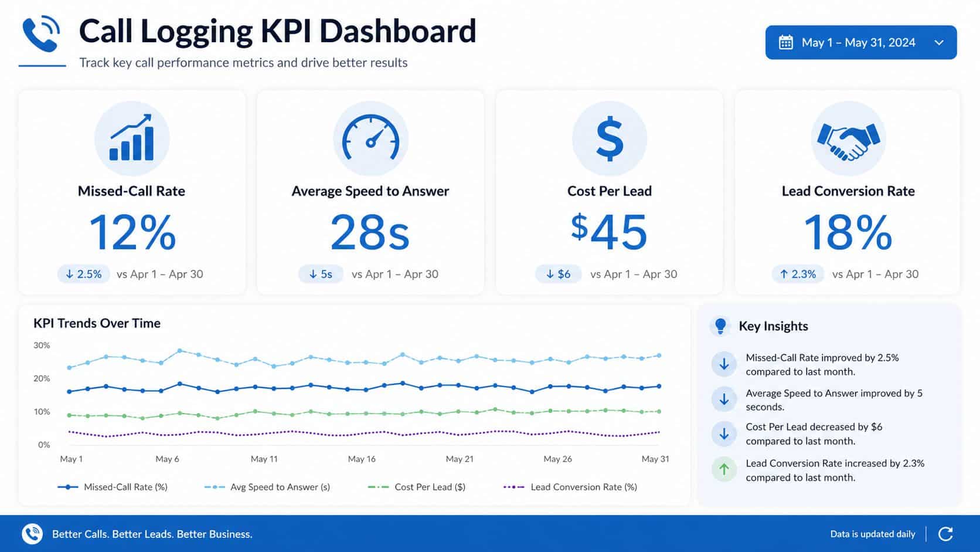980x552 pixels.
Task: Click the phone logo beside the dashboard title
Action: tap(41, 33)
